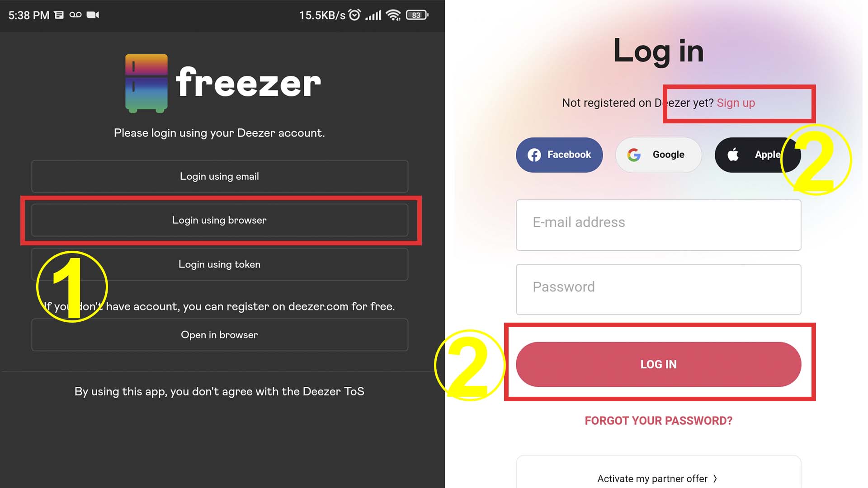The height and width of the screenshot is (488, 868).
Task: Click Sign up link on Deezer
Action: (736, 103)
